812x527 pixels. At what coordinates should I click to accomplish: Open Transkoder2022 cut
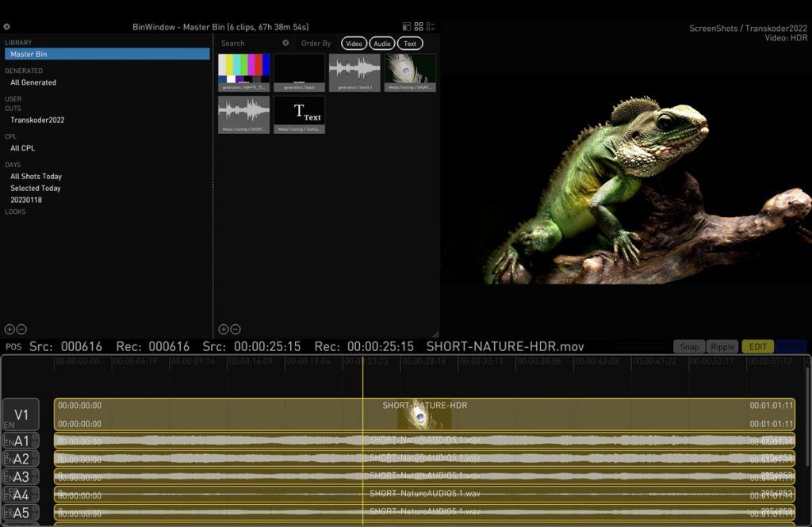click(37, 120)
